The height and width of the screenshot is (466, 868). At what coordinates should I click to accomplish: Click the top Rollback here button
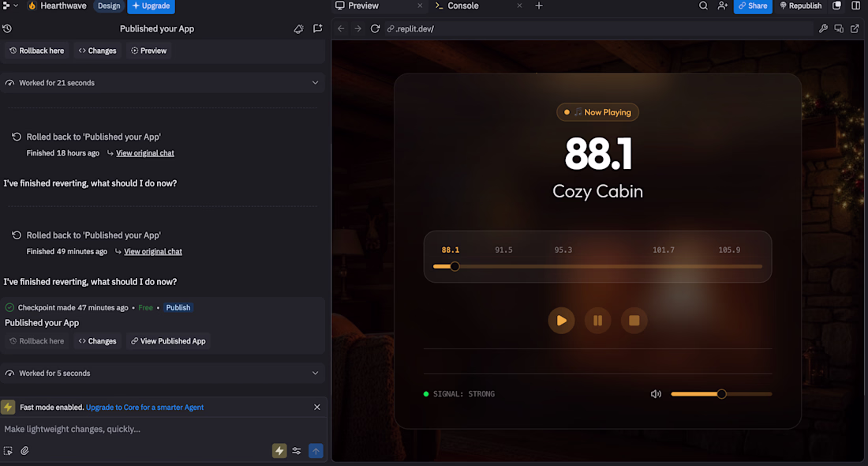pyautogui.click(x=37, y=51)
